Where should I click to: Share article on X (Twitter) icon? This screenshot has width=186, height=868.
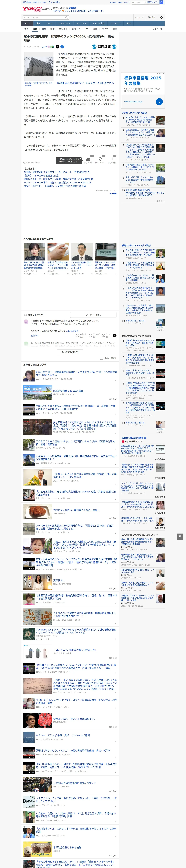(57, 47)
